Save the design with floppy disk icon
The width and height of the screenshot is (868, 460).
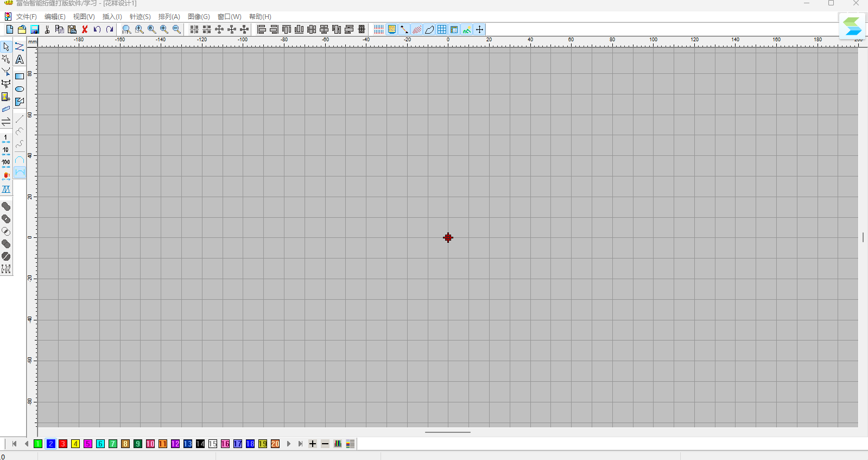point(34,29)
